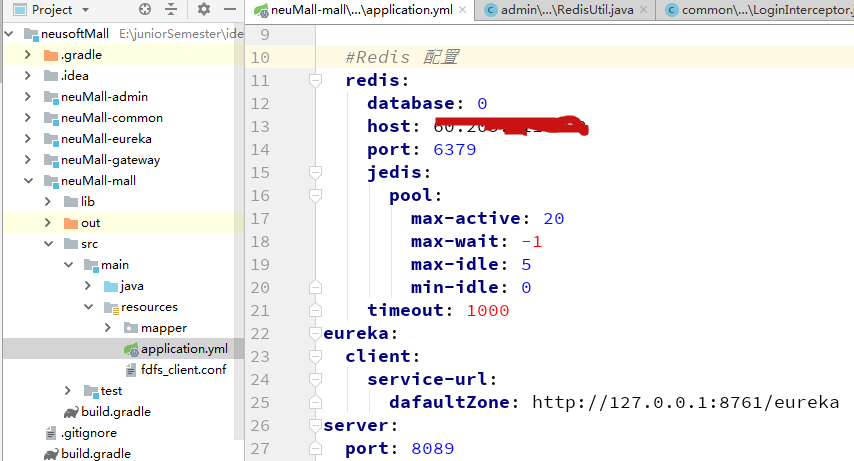Fold the server block at line 26
Image resolution: width=854 pixels, height=461 pixels.
315,425
